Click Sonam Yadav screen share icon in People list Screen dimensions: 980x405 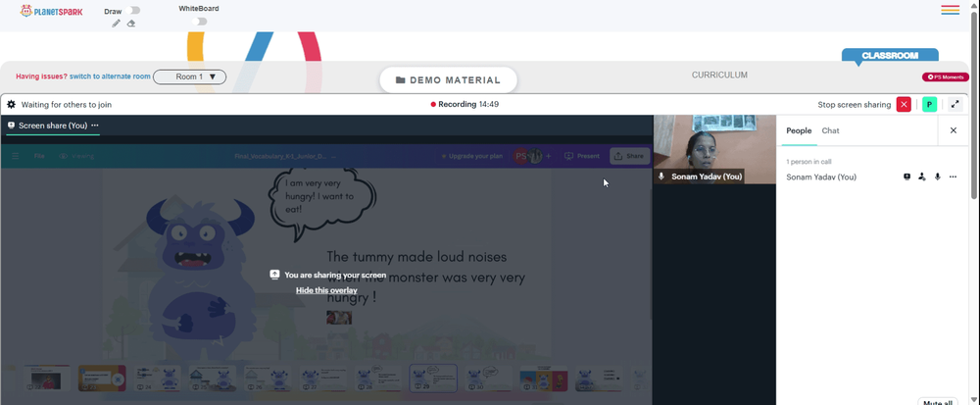[x=906, y=177]
